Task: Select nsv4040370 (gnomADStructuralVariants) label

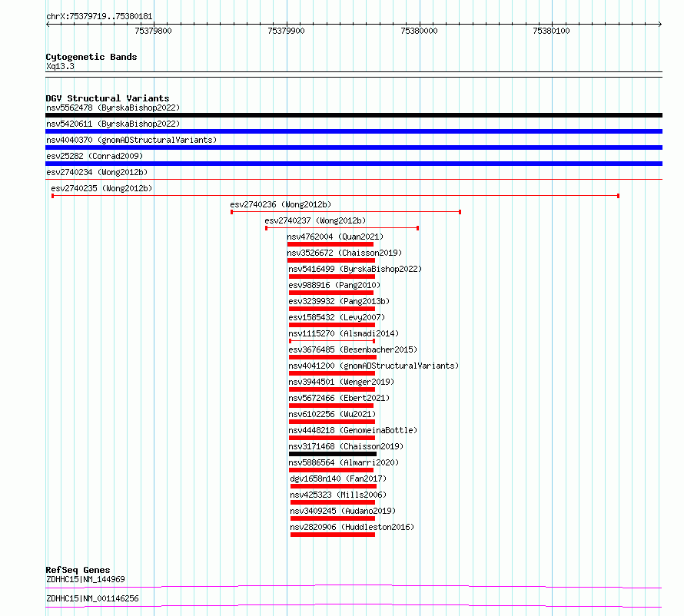Action: pos(131,140)
